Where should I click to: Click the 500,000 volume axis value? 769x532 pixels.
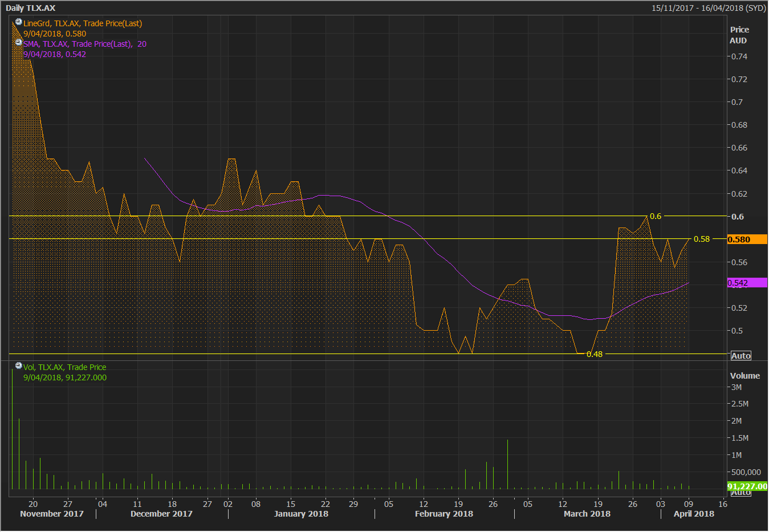[x=746, y=472]
